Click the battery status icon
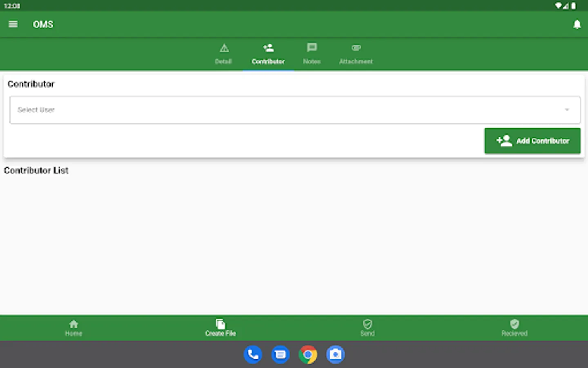The image size is (588, 368). click(x=574, y=6)
